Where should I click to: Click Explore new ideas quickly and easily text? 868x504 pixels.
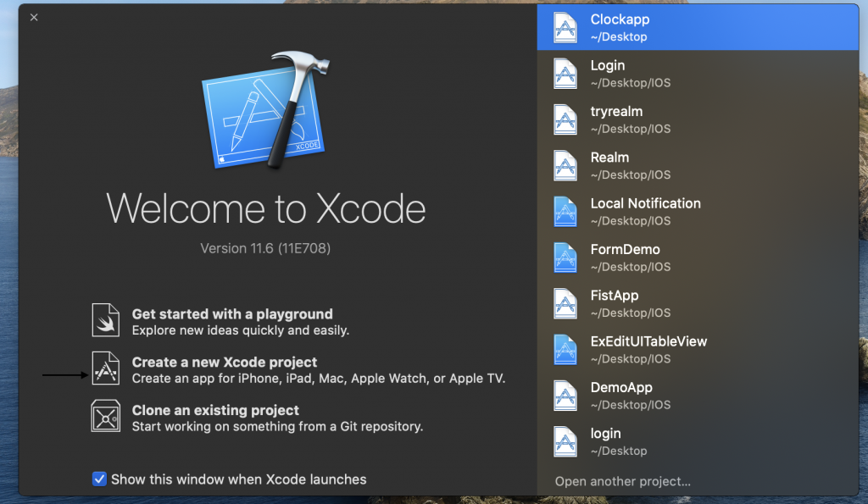tap(240, 330)
